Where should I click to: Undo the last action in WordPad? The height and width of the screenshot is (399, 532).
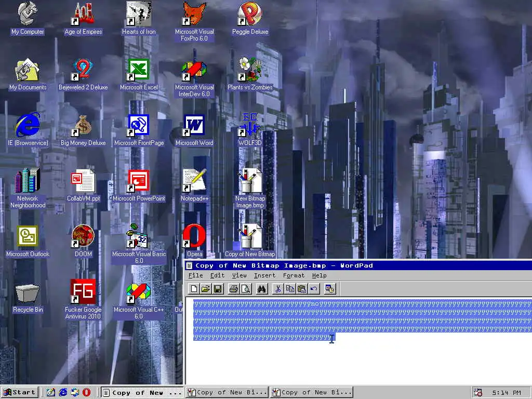point(314,289)
